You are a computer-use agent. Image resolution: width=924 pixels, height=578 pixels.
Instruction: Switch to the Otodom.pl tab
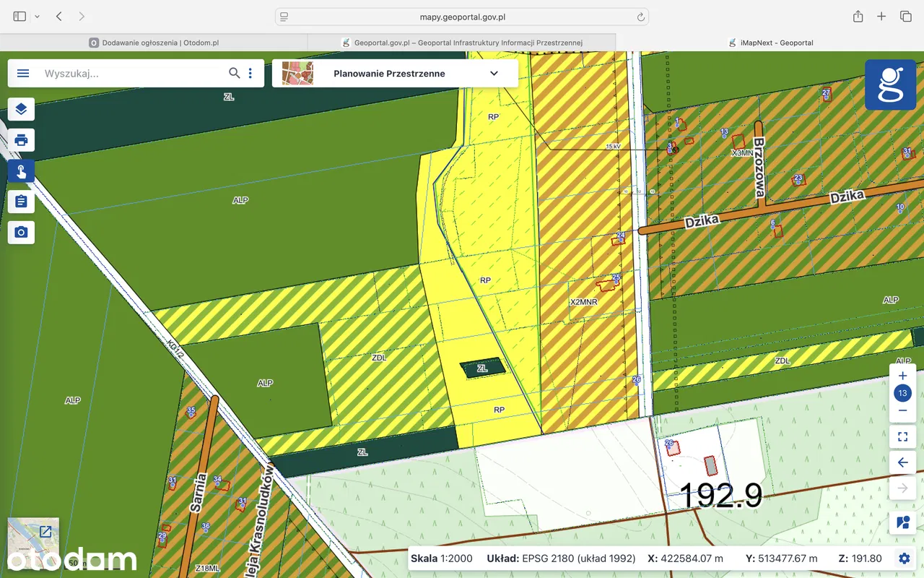pos(154,43)
